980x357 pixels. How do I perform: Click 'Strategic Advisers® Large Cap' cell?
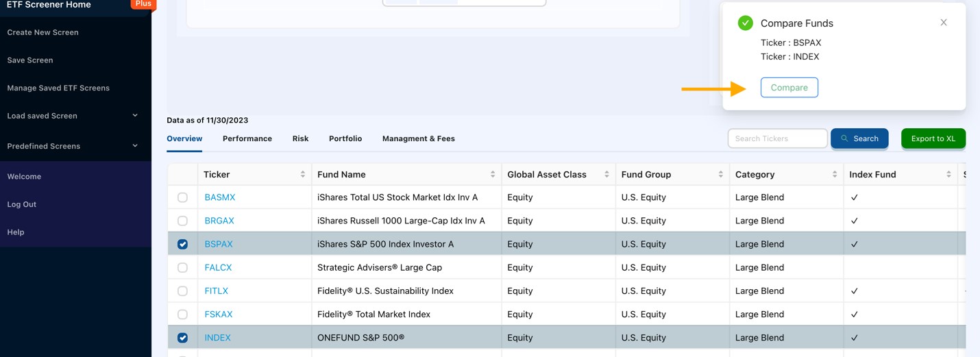[380, 267]
